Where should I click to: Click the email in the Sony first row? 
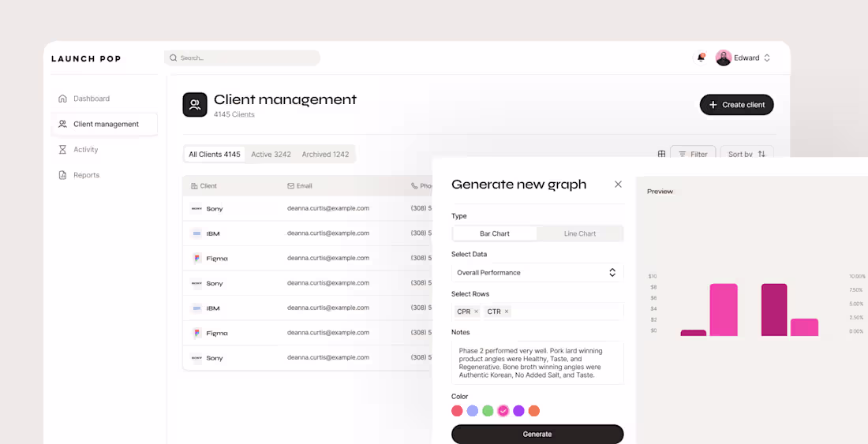coord(327,208)
